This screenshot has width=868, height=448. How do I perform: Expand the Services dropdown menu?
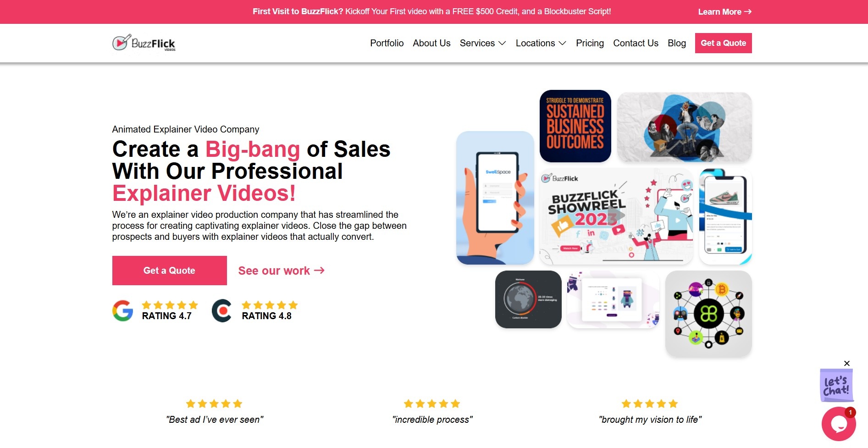pyautogui.click(x=483, y=43)
